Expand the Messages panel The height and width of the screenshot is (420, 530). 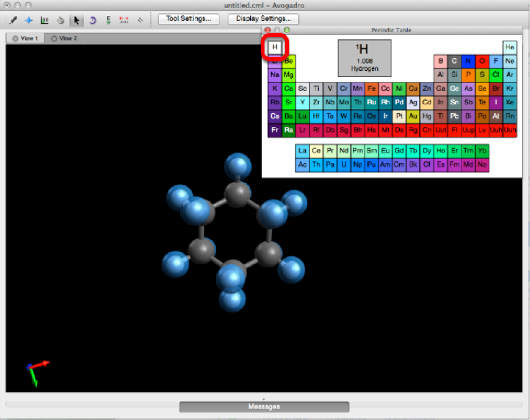(264, 406)
